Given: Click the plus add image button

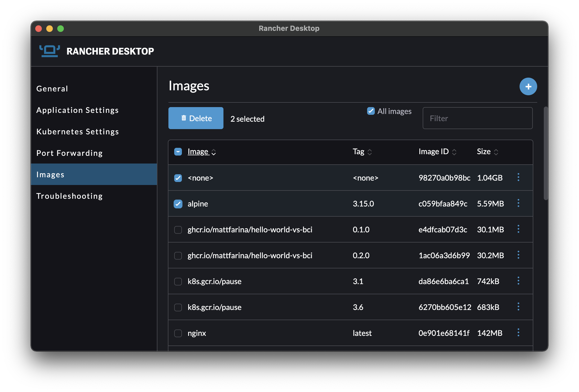Looking at the screenshot, I should [x=528, y=87].
